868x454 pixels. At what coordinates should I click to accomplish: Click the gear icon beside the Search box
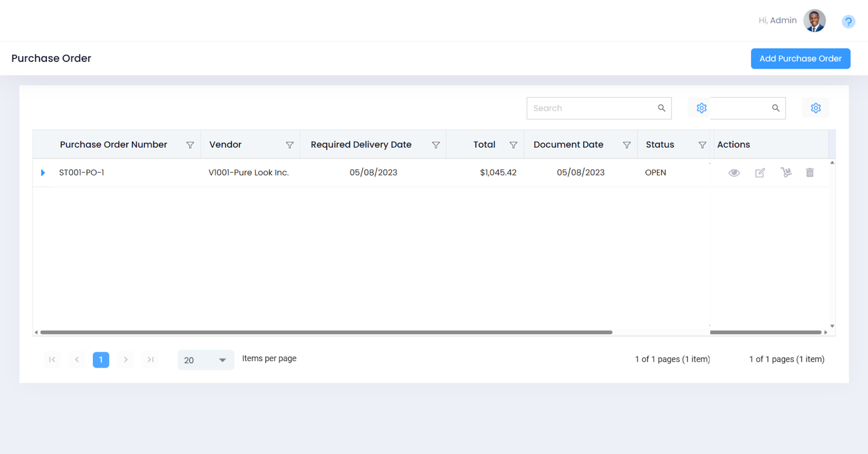click(x=701, y=108)
